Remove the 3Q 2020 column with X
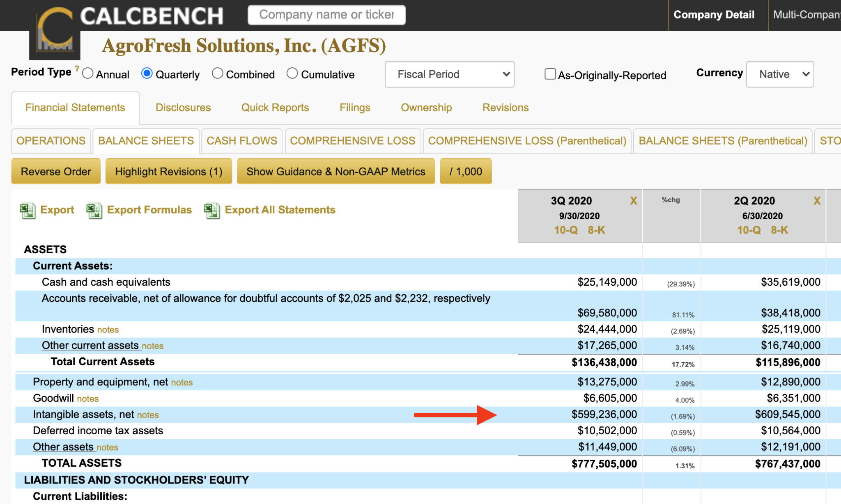Screen dimensions: 841x504 coord(633,201)
